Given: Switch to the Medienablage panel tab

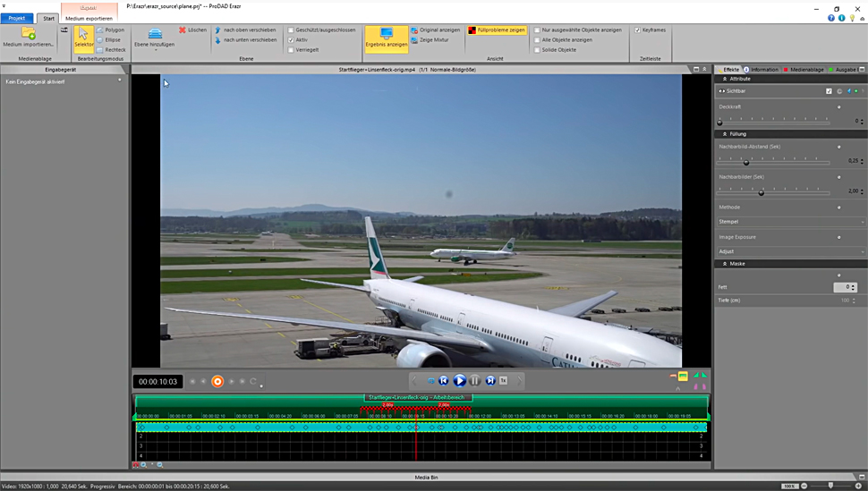Looking at the screenshot, I should [x=804, y=70].
